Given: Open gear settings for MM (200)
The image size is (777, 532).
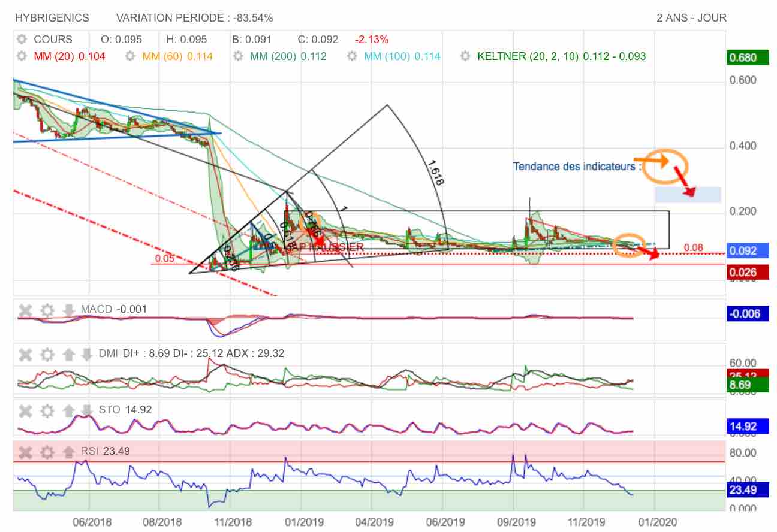Looking at the screenshot, I should 238,56.
